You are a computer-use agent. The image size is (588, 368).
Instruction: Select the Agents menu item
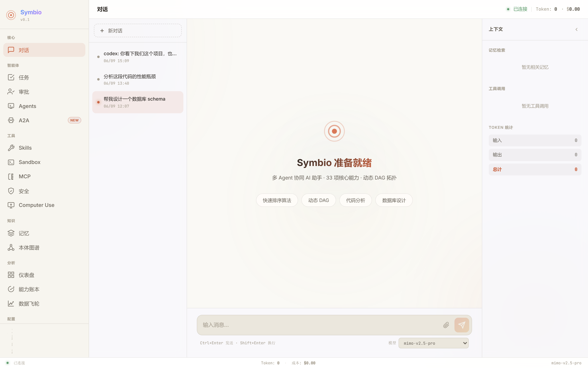coord(44,106)
